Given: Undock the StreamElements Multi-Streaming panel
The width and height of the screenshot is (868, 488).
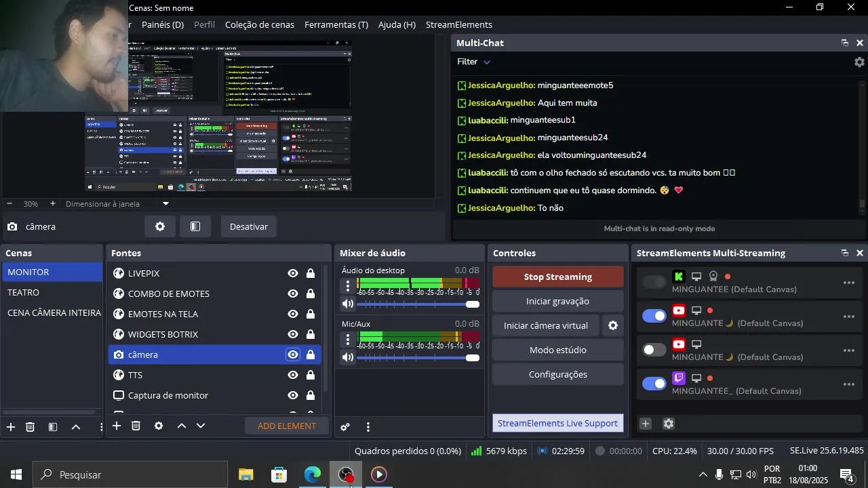Looking at the screenshot, I should 845,253.
